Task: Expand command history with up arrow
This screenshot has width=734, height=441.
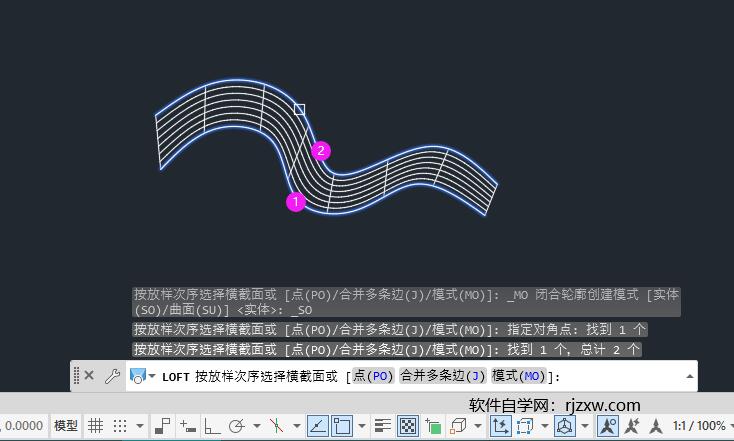Action: pos(690,376)
